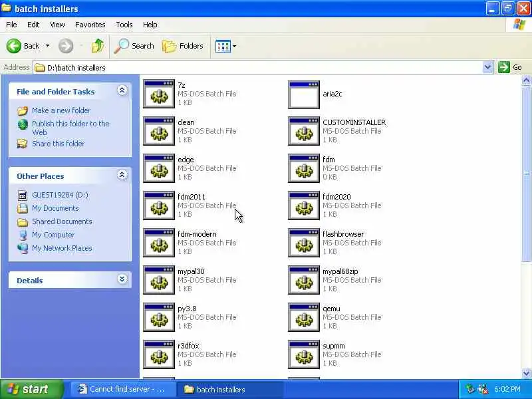The image size is (532, 399).
Task: Click the scrollbar up arrow
Action: pyautogui.click(x=526, y=80)
